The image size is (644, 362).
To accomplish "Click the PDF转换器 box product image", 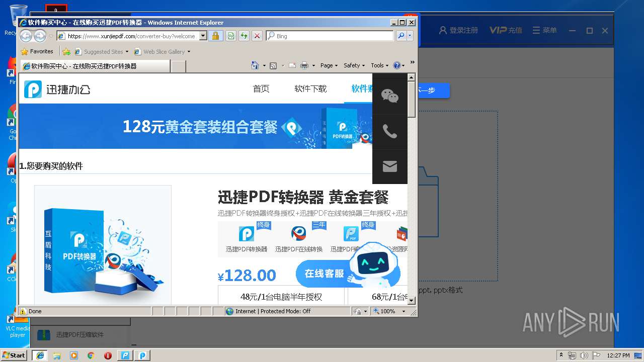I will [x=103, y=245].
